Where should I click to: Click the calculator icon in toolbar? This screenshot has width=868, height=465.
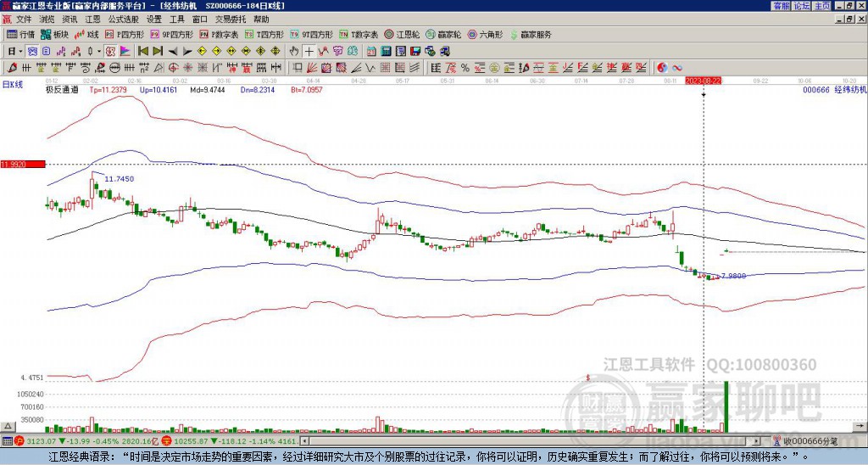click(x=387, y=52)
